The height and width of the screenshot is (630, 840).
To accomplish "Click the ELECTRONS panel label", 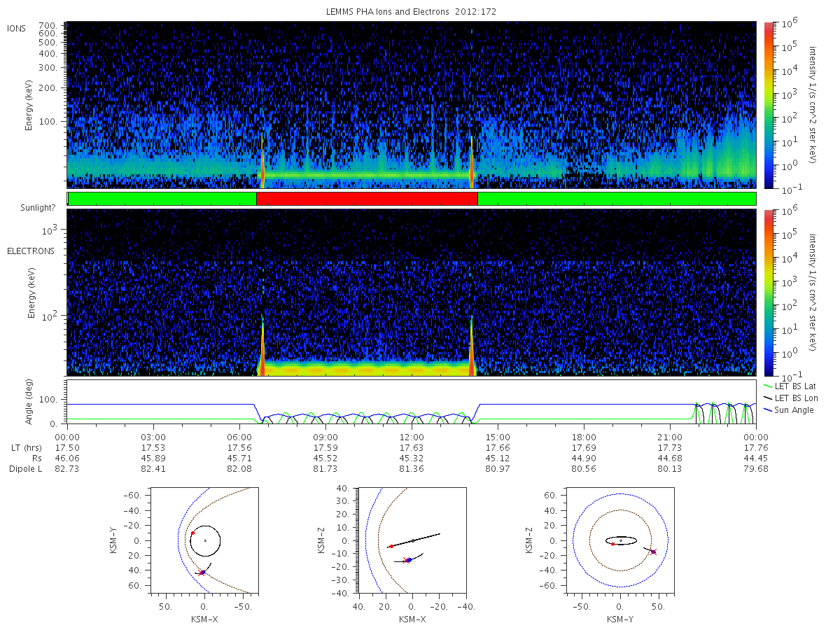I will pos(30,251).
